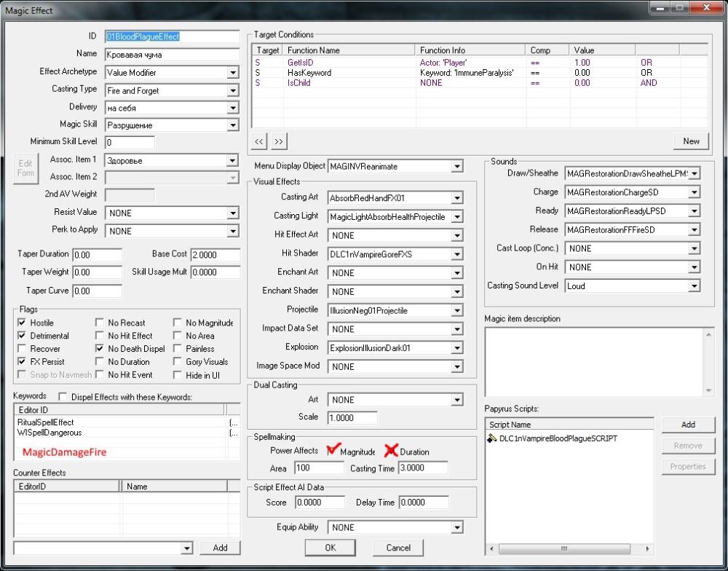Move condition up with << button
The width and height of the screenshot is (728, 571).
258,141
